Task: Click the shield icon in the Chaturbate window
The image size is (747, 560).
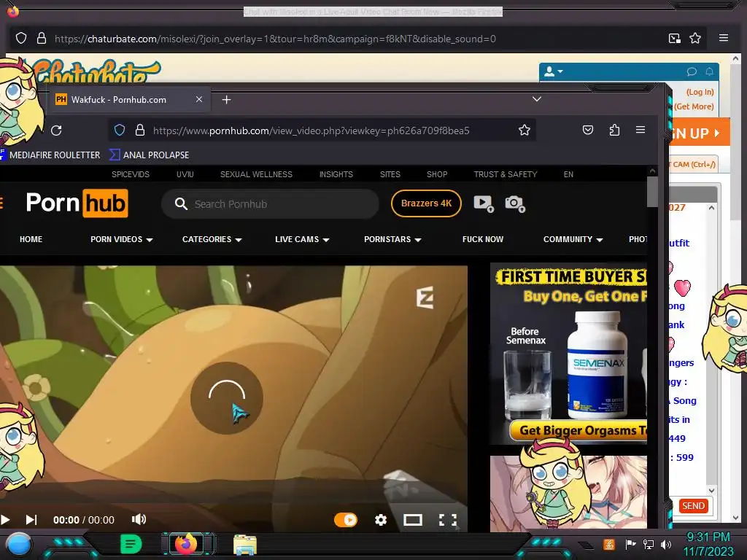Action: (x=21, y=38)
